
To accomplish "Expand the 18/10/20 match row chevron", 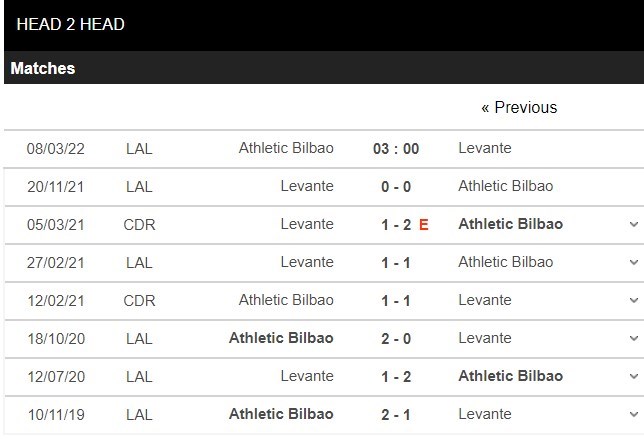I will pyautogui.click(x=634, y=338).
